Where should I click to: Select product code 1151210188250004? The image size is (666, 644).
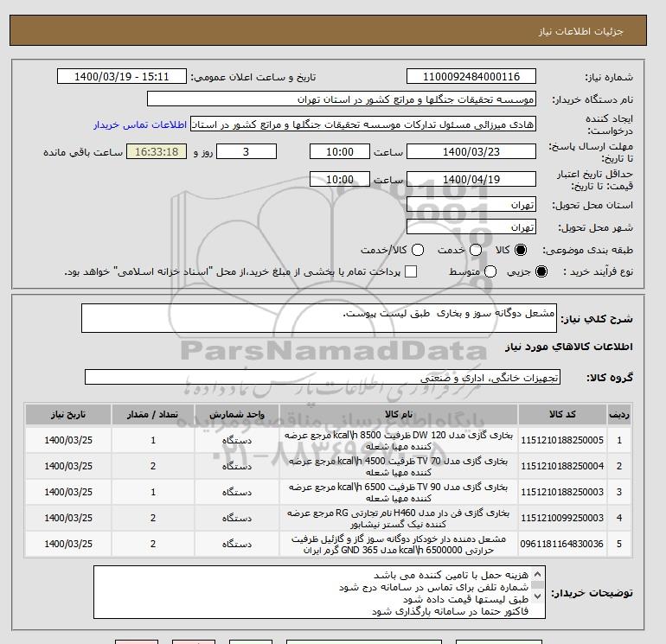coord(562,466)
